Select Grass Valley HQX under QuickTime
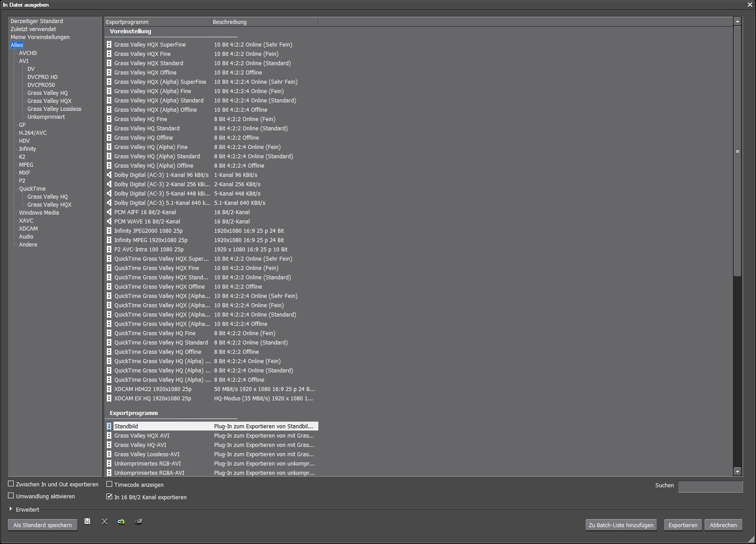The width and height of the screenshot is (756, 544). click(49, 205)
